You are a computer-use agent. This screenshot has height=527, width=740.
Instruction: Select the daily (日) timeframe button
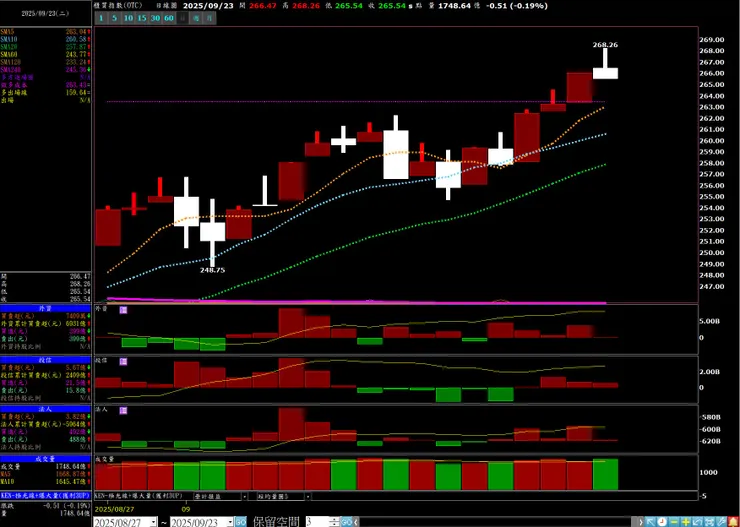pyautogui.click(x=183, y=18)
